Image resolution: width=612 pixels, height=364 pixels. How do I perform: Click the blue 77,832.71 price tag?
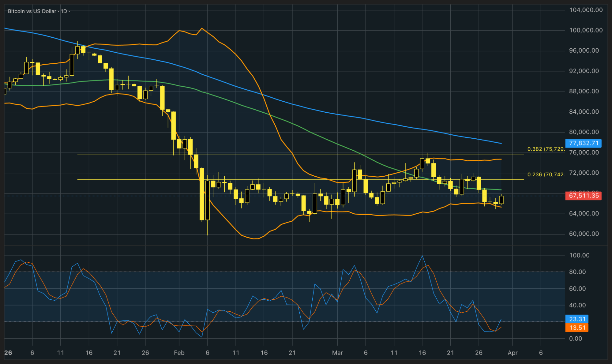(584, 143)
